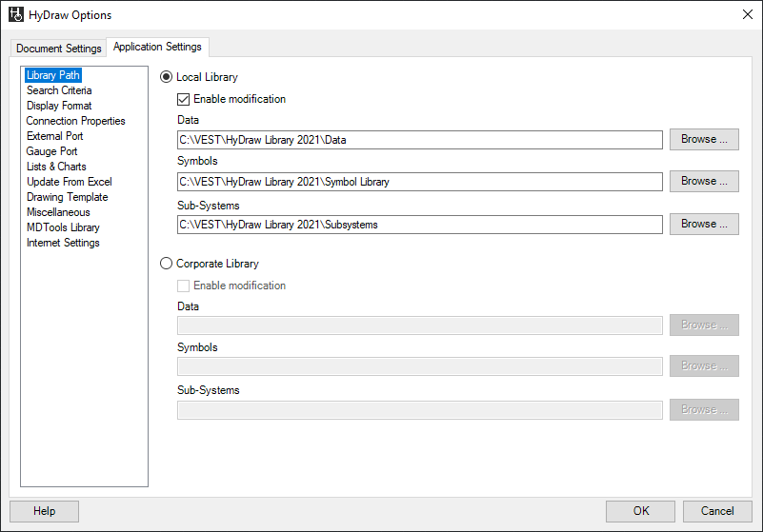
Task: Switch to Document Settings tab
Action: pos(59,49)
